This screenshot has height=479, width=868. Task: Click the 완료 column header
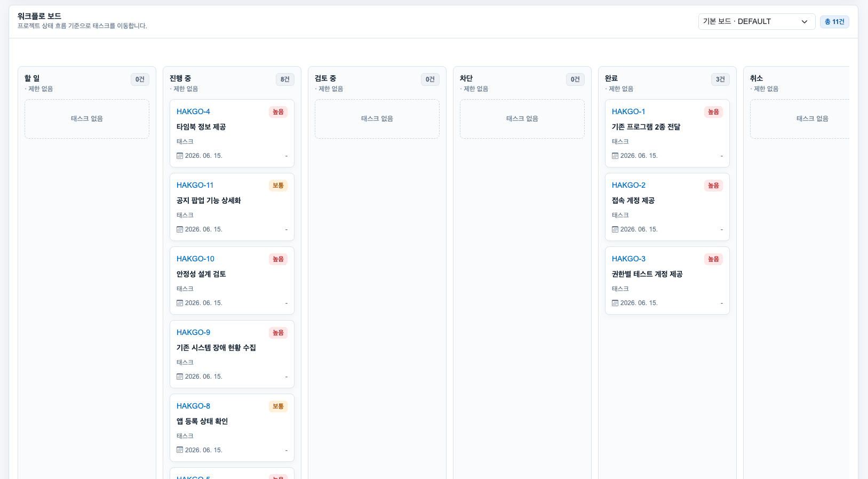pyautogui.click(x=611, y=78)
